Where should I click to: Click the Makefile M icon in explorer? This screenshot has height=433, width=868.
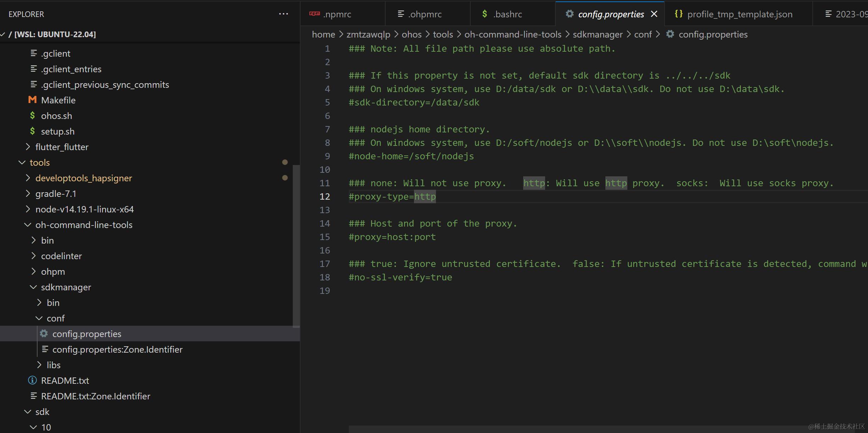32,100
